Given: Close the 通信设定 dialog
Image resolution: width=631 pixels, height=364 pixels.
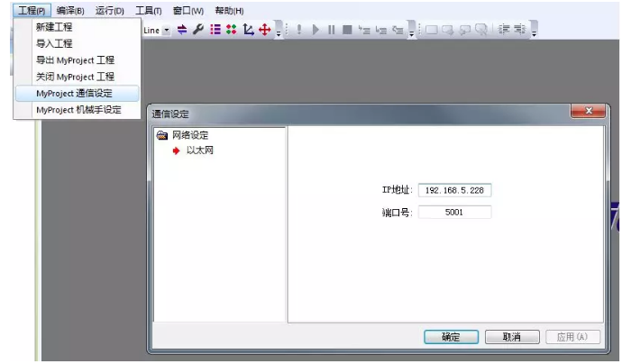Looking at the screenshot, I should [589, 111].
